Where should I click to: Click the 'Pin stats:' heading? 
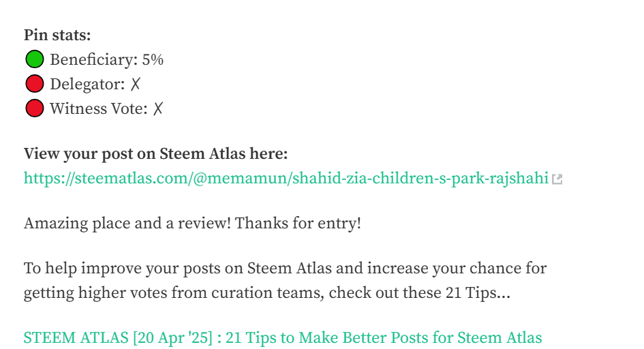click(57, 35)
